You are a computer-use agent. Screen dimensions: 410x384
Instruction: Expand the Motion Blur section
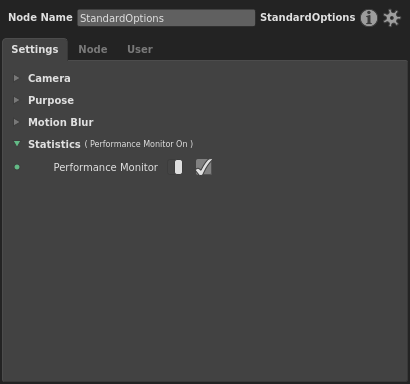61,122
